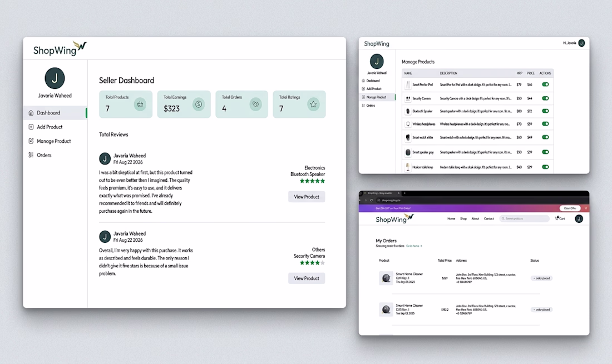Close the purple promo banner
This screenshot has width=612, height=364.
pos(586,208)
